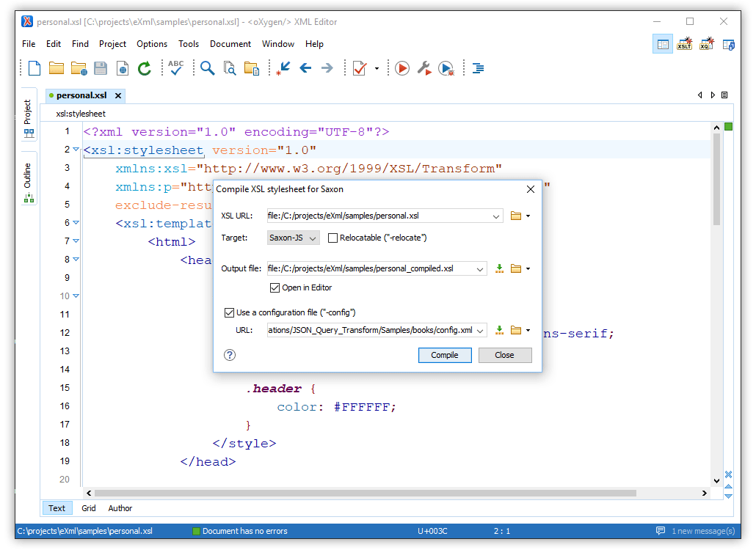This screenshot has width=756, height=550.
Task: Open Find/Replace with the magnifier icon
Action: click(207, 68)
